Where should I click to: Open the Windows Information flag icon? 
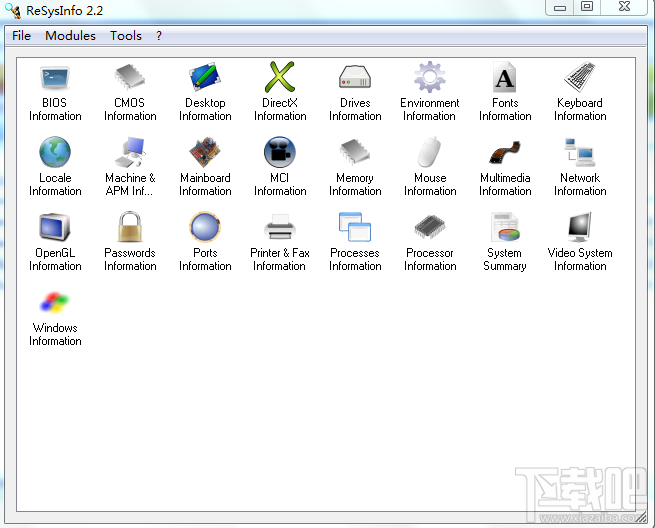pos(55,302)
